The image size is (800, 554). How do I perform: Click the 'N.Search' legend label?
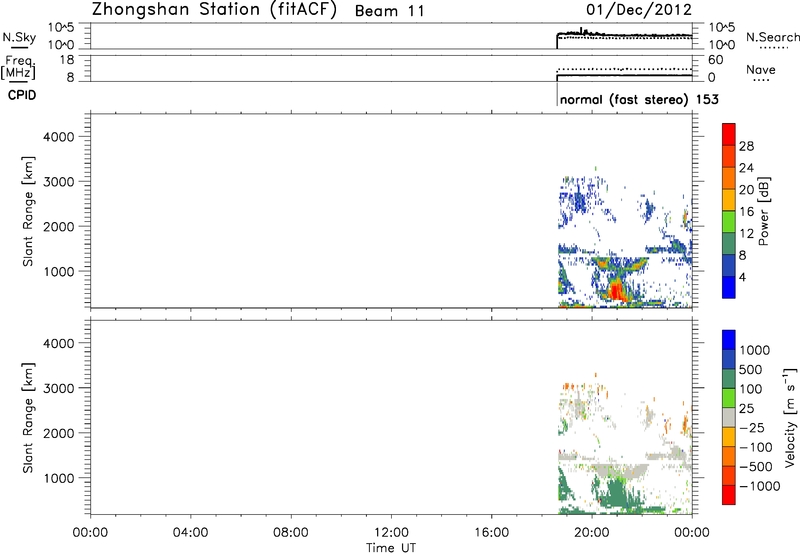[772, 37]
